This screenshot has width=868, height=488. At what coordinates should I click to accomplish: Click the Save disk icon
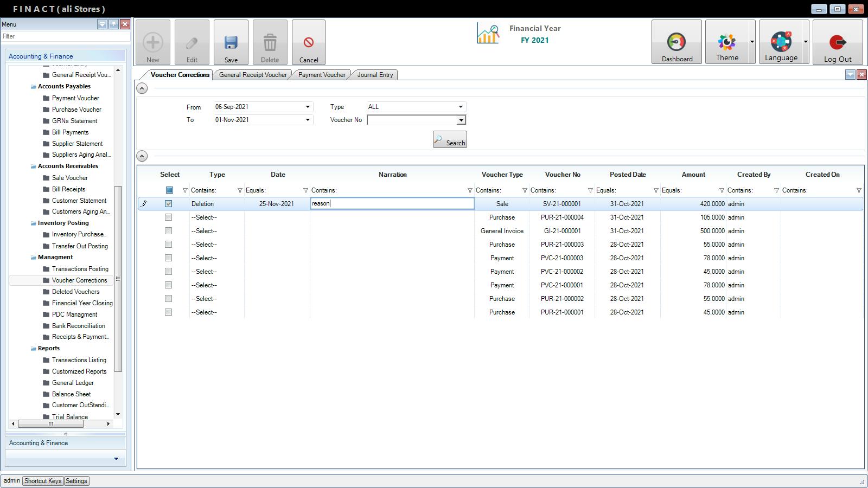click(x=231, y=43)
